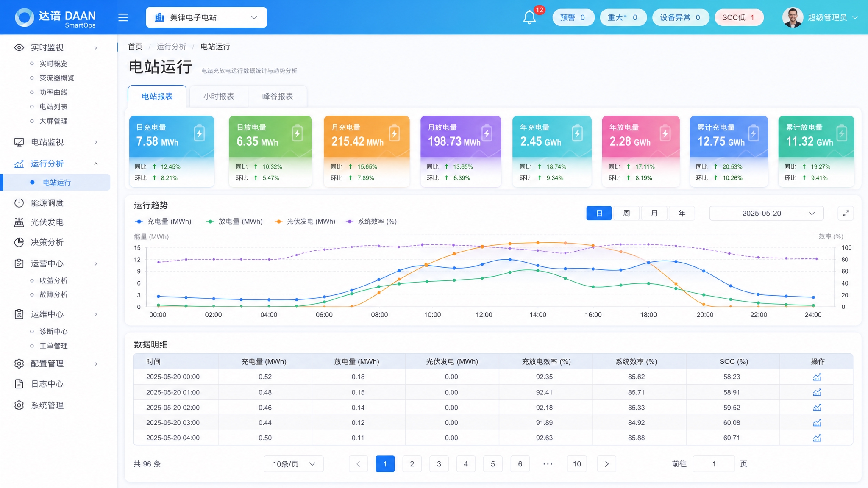Viewport: 868px width, 488px height.
Task: Click the 能源调度 power icon
Action: [19, 203]
